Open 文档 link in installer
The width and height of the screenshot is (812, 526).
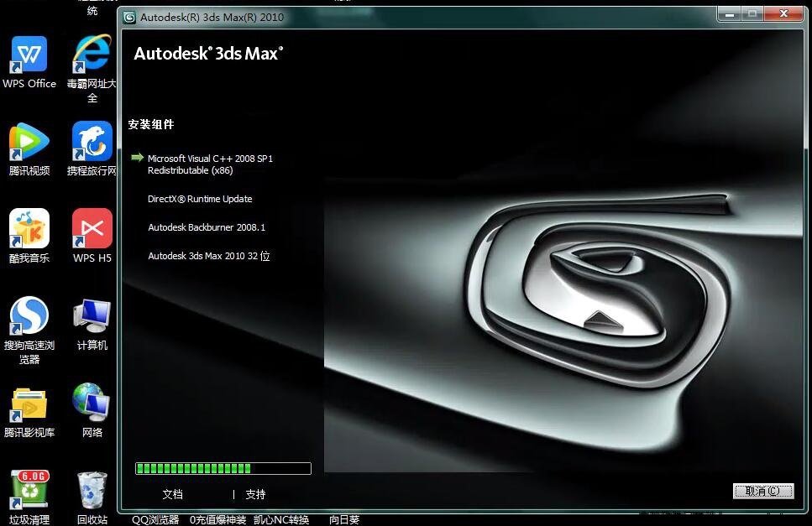click(x=172, y=494)
